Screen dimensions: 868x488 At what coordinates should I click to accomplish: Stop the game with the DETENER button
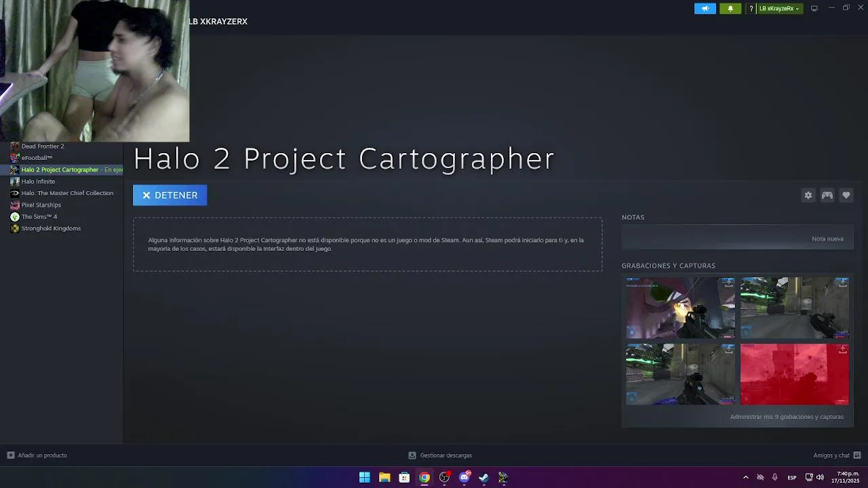(170, 195)
